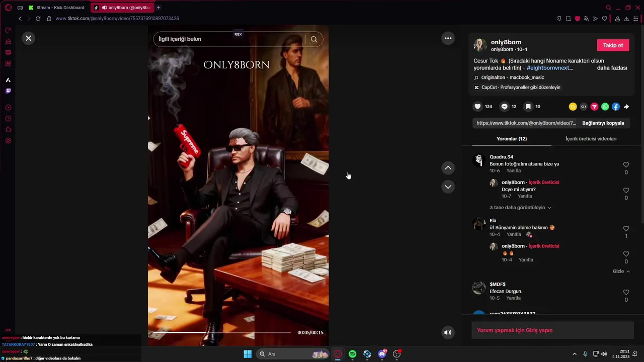644x362 pixels.
Task: Go to previous video with up arrow
Action: click(x=448, y=168)
